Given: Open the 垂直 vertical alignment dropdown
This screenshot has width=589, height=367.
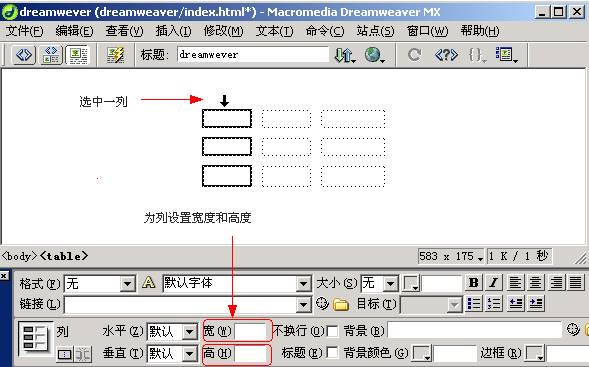Looking at the screenshot, I should 189,353.
